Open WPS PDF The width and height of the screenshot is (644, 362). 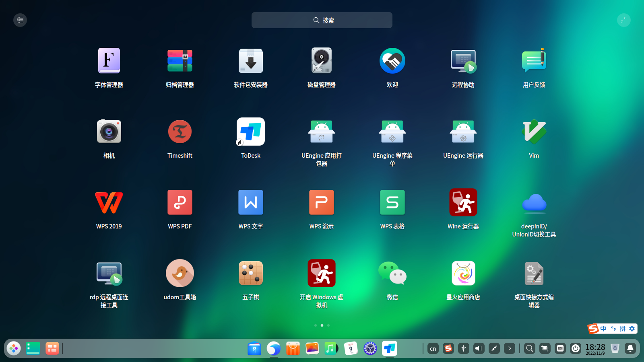(x=180, y=202)
